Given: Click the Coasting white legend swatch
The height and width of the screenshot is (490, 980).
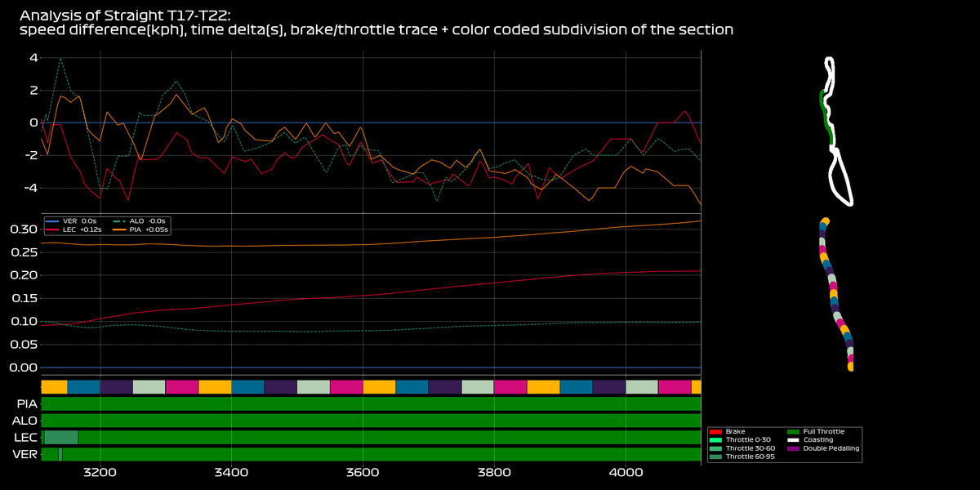Looking at the screenshot, I should coord(793,439).
